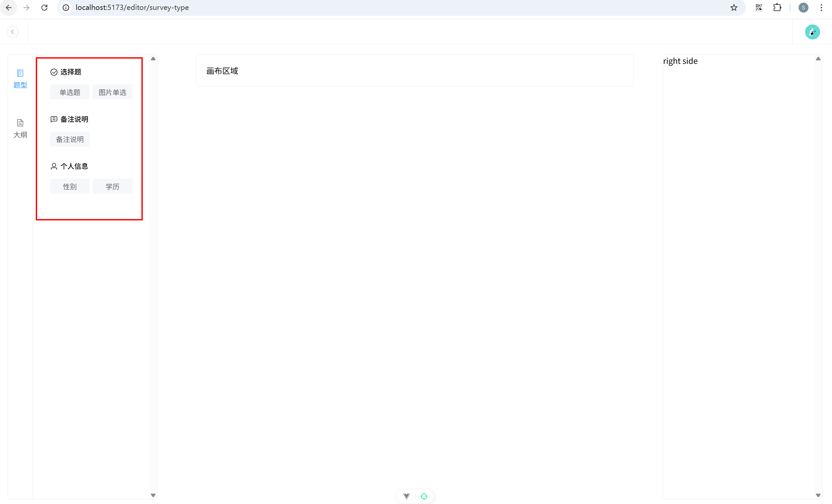
Task: Open the user avatar at top right
Action: click(812, 32)
